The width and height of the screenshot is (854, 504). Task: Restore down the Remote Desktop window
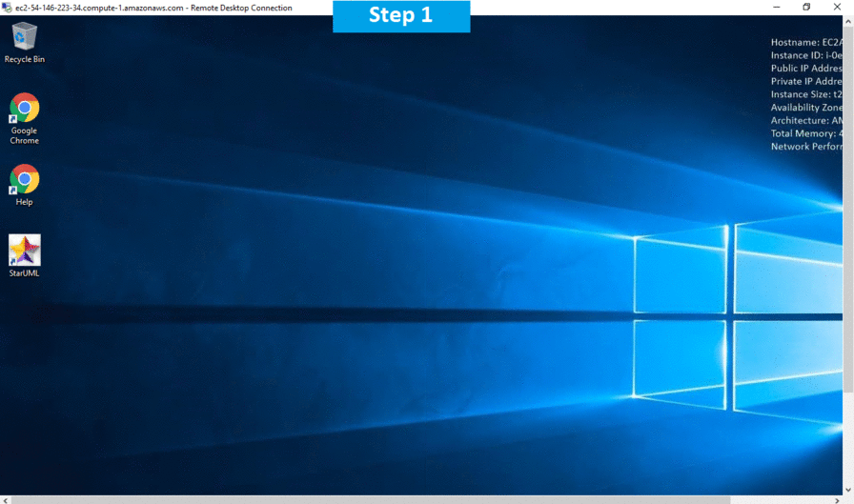click(806, 8)
